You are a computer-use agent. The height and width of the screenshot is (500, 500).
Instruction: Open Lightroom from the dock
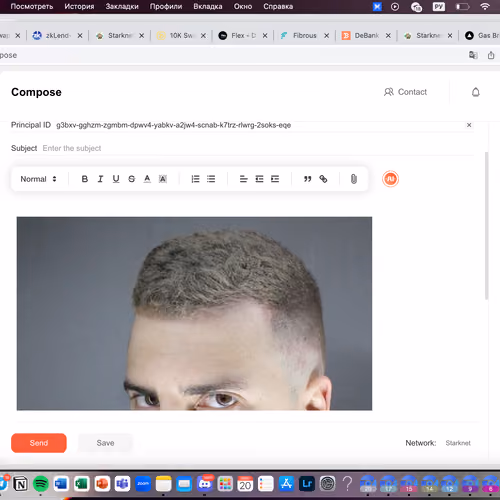tap(307, 484)
